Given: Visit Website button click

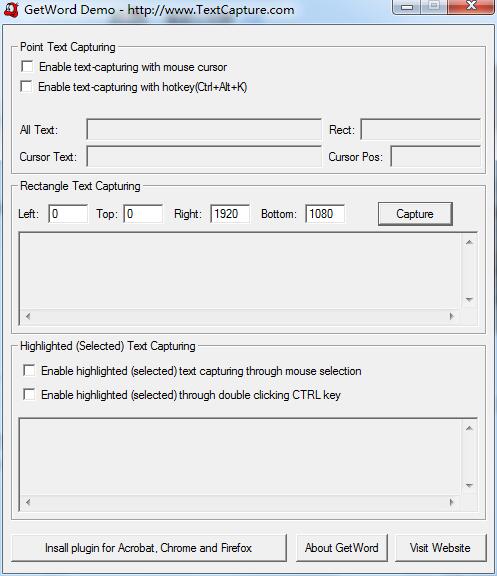Looking at the screenshot, I should 440,548.
